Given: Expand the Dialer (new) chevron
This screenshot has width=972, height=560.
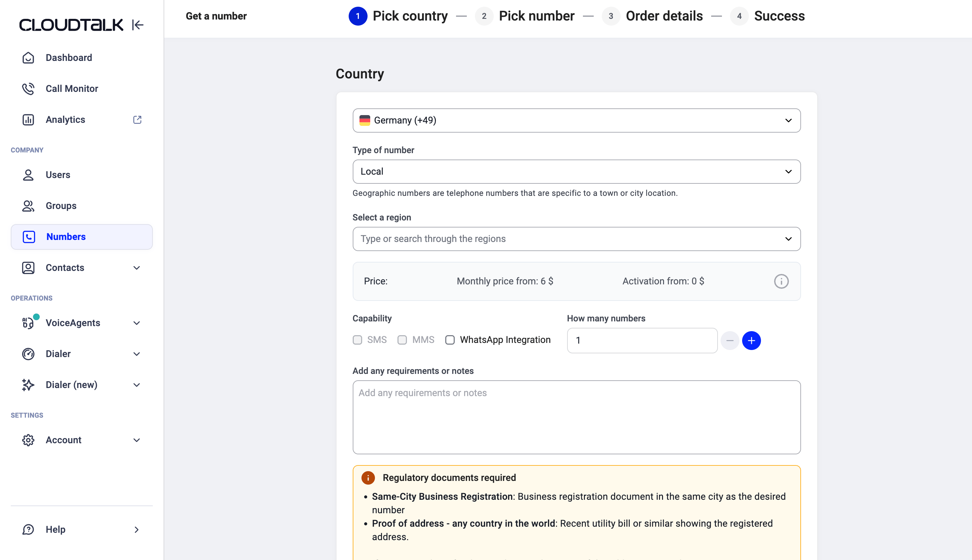Looking at the screenshot, I should click(x=137, y=385).
